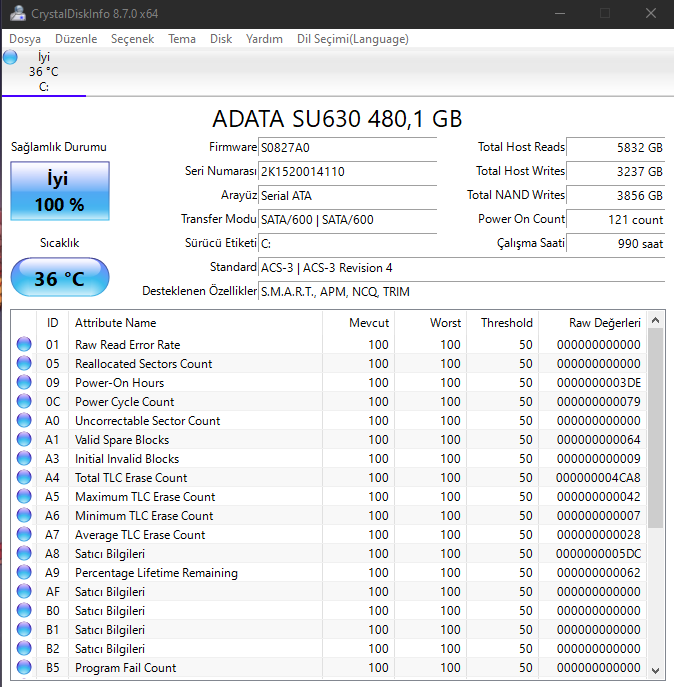The image size is (674, 687).
Task: Click Total Host Reads value 5832 GB
Action: click(x=616, y=148)
